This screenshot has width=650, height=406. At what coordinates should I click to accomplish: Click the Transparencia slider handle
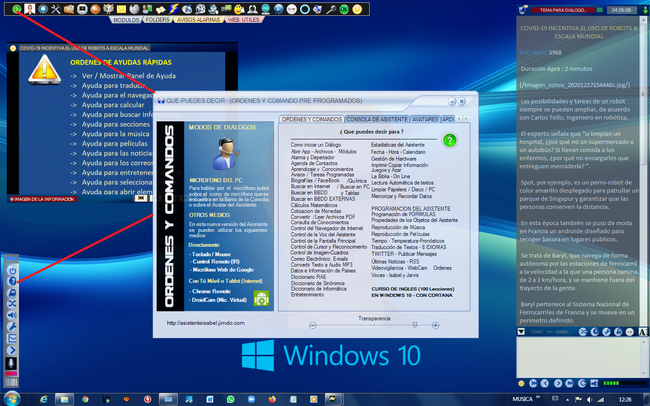[x=415, y=325]
